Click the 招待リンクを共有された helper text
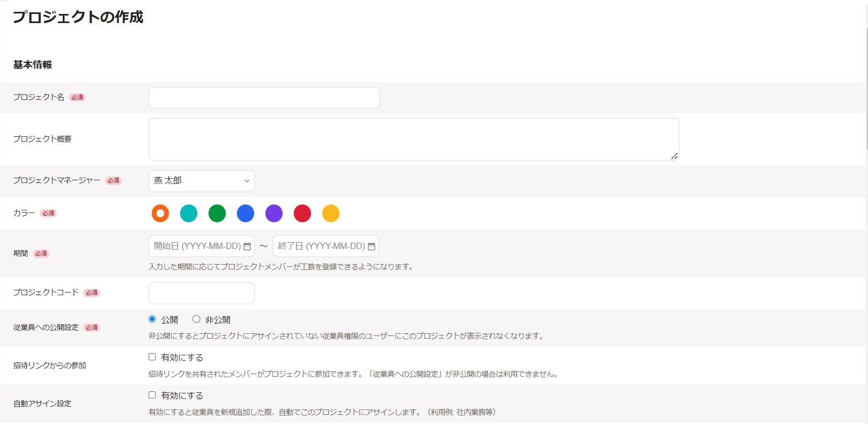 coord(354,374)
